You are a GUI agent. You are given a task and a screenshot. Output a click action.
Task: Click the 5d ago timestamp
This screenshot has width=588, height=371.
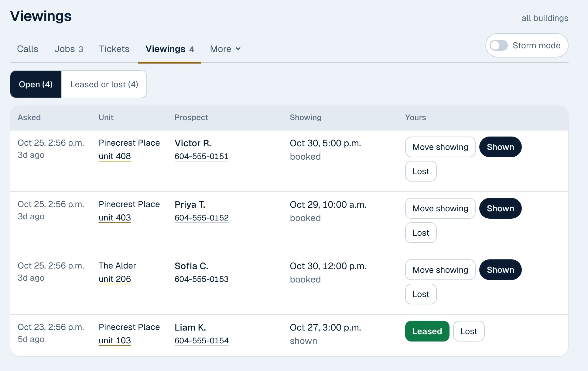pyautogui.click(x=31, y=339)
